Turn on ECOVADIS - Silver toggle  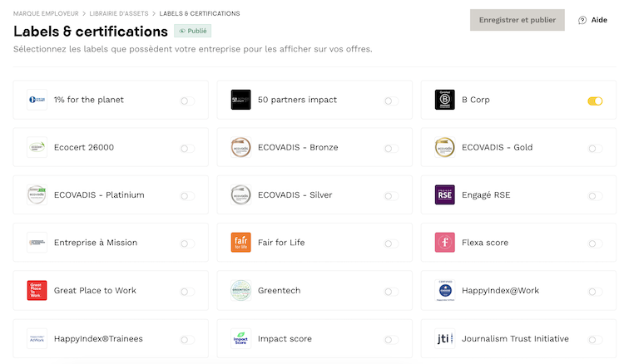click(x=391, y=196)
